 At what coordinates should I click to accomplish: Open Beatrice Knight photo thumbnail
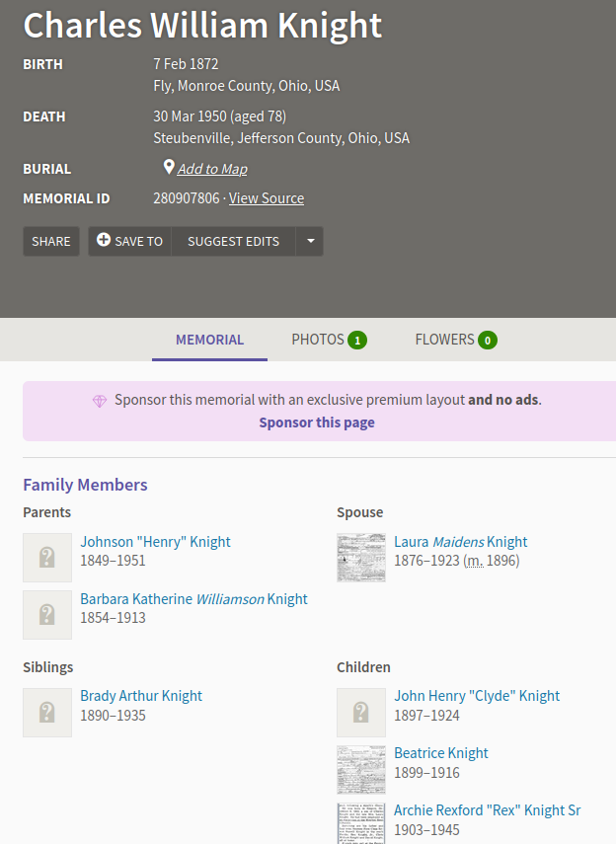click(x=361, y=770)
